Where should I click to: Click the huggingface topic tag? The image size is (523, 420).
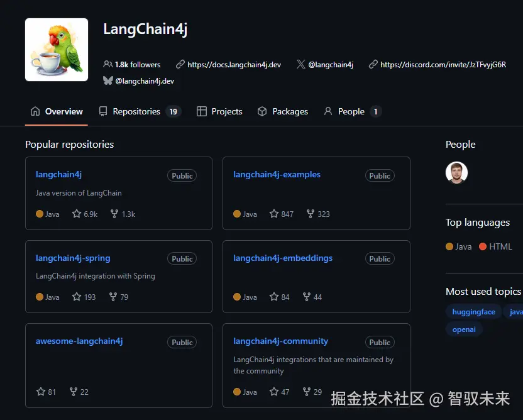click(473, 311)
